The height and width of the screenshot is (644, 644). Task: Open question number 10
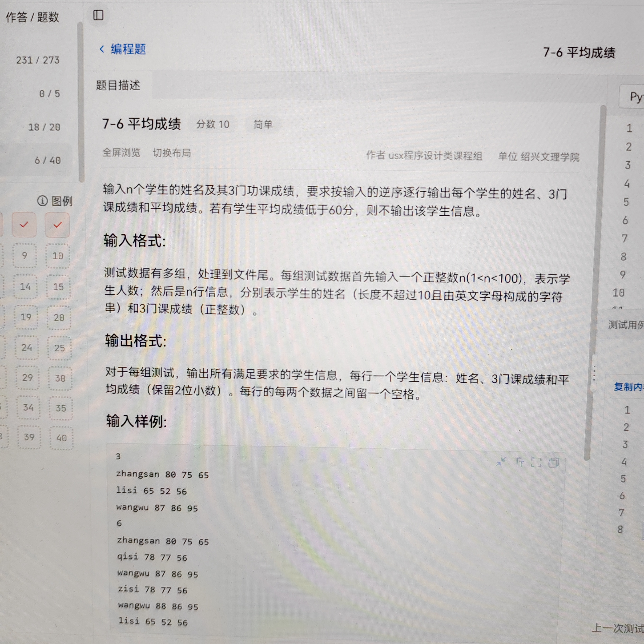click(58, 256)
